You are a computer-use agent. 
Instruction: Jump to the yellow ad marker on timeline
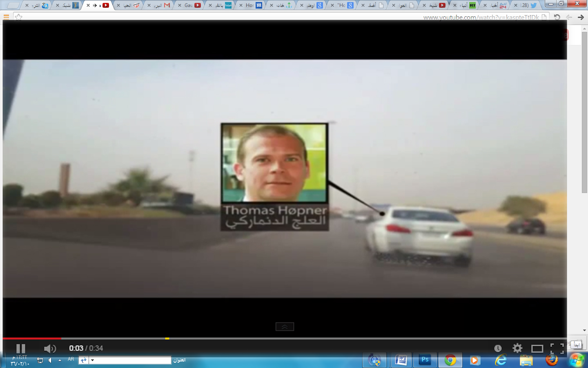167,338
